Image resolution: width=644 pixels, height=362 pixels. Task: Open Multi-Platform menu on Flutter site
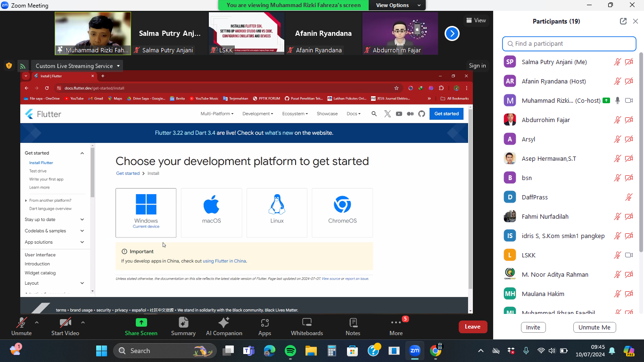pos(217,114)
